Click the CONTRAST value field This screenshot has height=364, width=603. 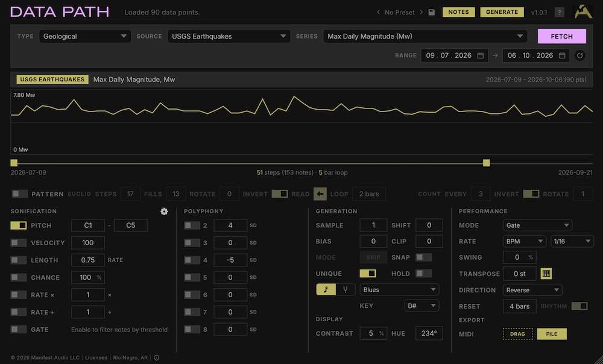pyautogui.click(x=373, y=334)
